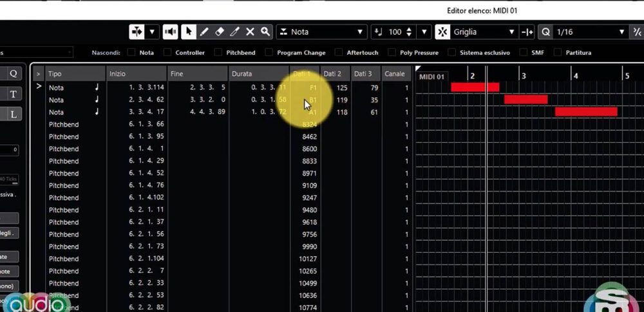Screen dimensions: 644x312
Task: Open the Griglia snap type dropdown
Action: tap(484, 32)
